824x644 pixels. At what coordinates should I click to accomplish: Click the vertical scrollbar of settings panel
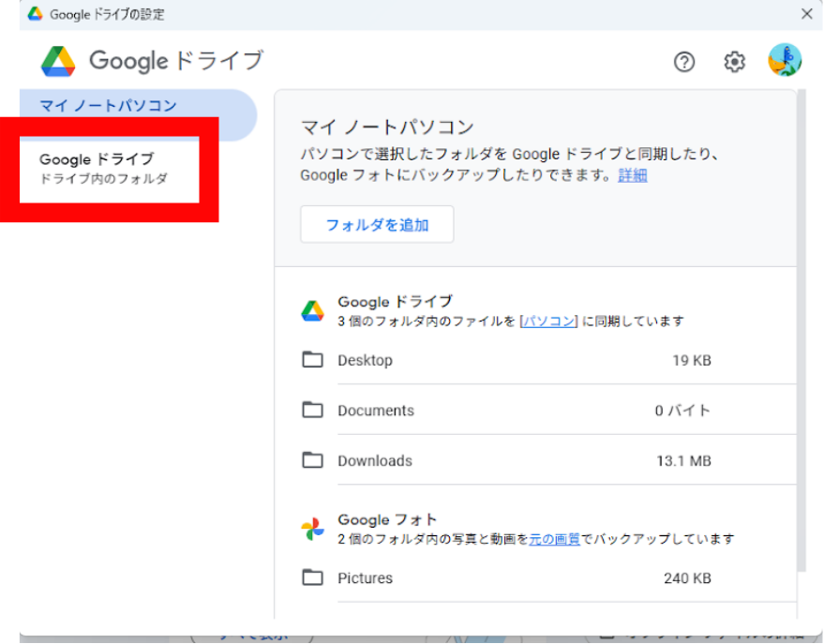(x=802, y=331)
